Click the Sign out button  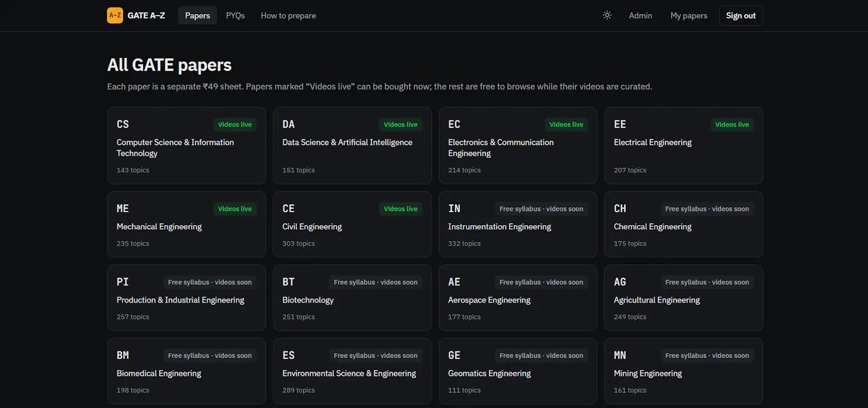pyautogui.click(x=741, y=15)
